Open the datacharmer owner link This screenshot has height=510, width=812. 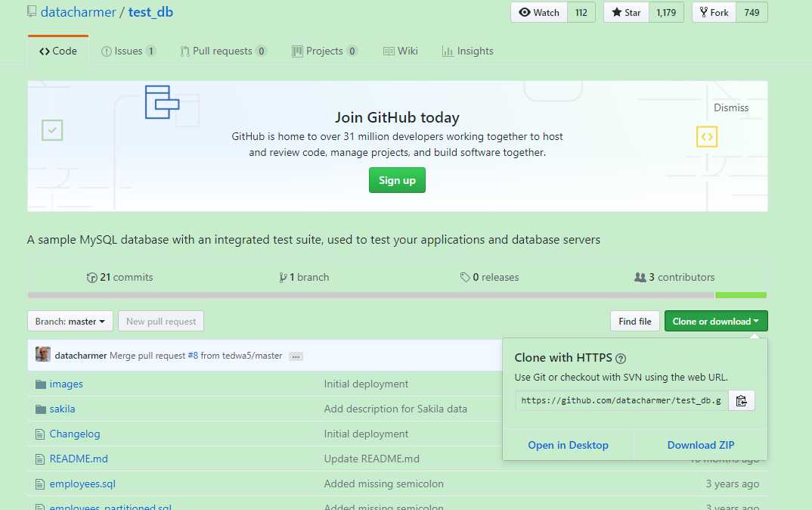point(78,12)
